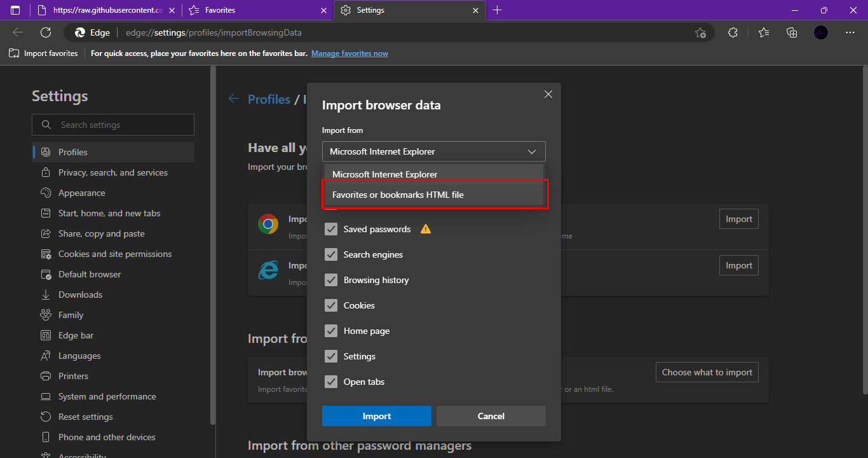The width and height of the screenshot is (868, 458).
Task: Open the Extensions puzzle icon
Action: point(733,32)
